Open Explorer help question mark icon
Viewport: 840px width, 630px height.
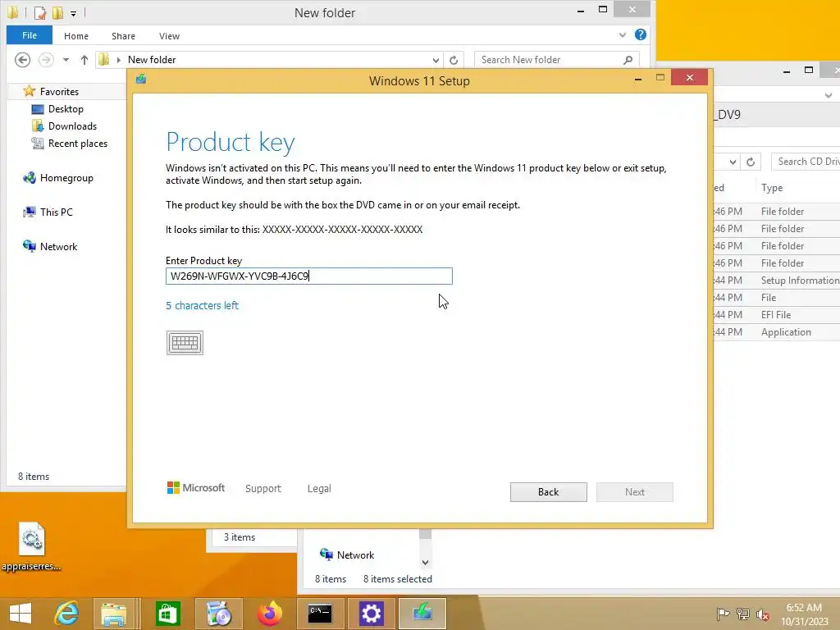[x=640, y=34]
